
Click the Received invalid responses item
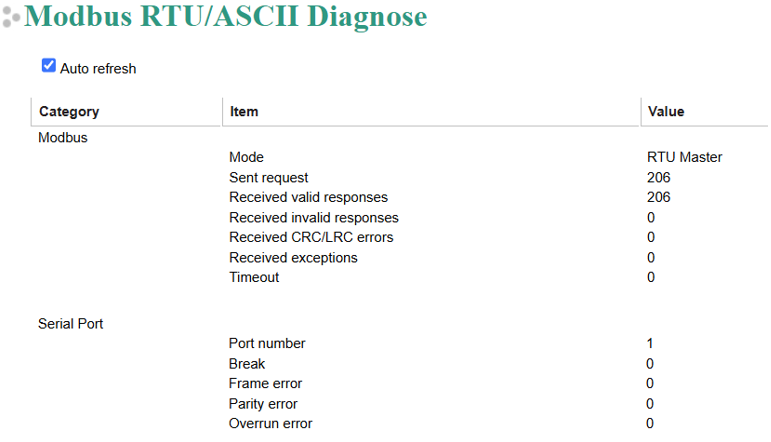(314, 218)
